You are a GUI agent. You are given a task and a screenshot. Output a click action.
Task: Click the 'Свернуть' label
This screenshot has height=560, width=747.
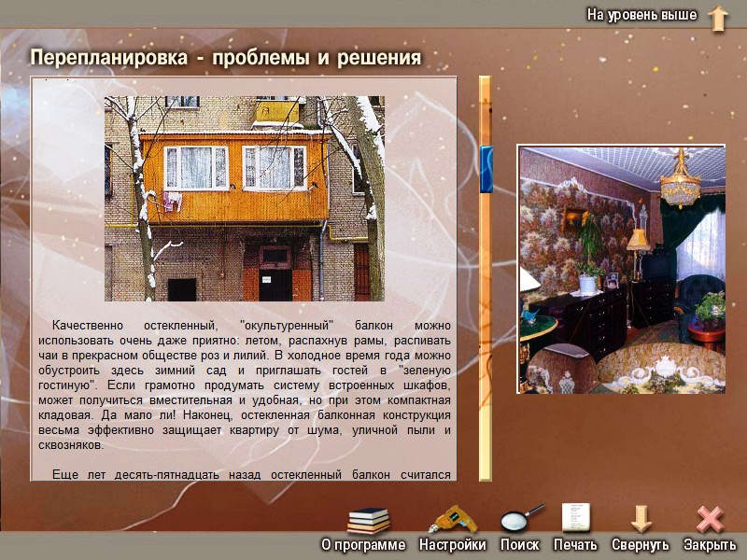point(640,544)
